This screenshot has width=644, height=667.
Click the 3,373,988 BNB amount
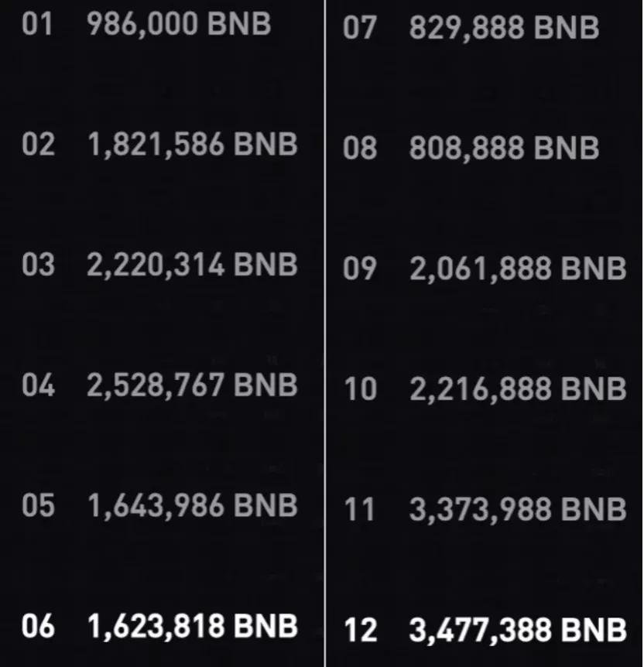pyautogui.click(x=518, y=511)
